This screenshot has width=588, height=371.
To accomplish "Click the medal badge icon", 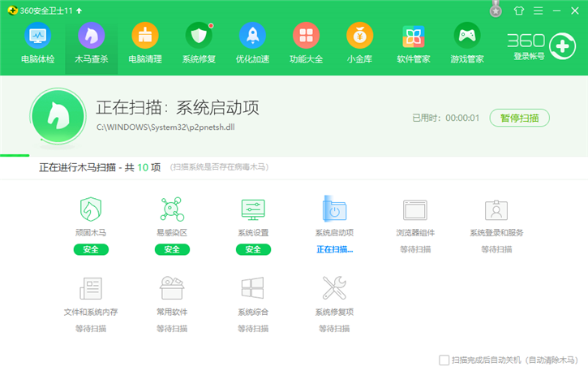I will click(x=496, y=10).
